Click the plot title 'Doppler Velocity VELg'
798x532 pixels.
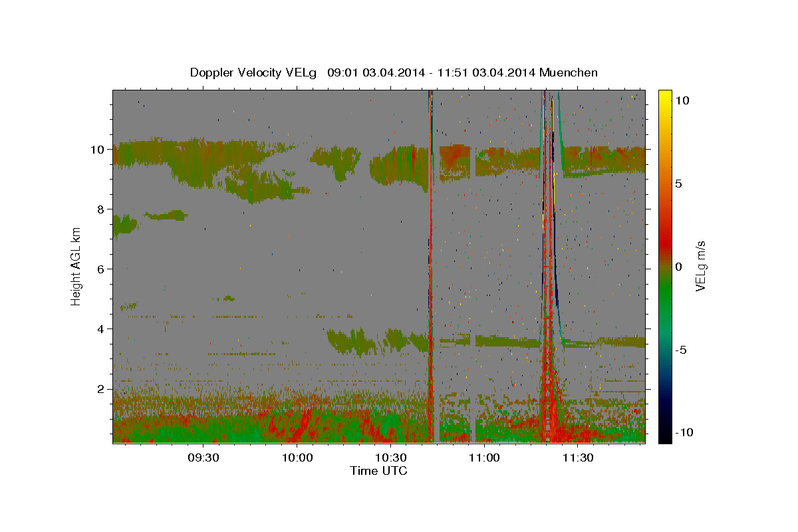point(255,72)
